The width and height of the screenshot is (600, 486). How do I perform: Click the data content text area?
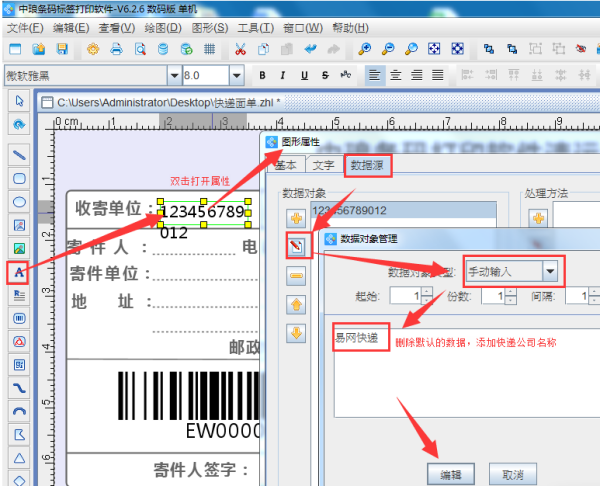pos(467,373)
